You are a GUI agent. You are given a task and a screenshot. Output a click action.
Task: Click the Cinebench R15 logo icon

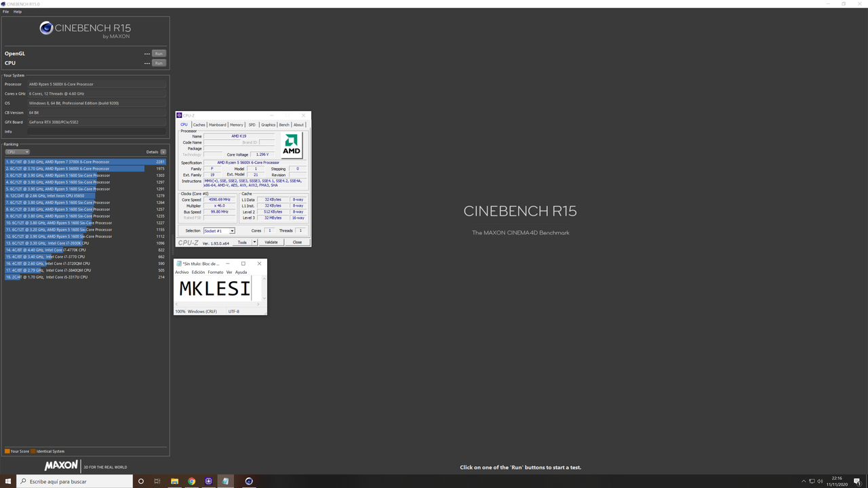(46, 28)
